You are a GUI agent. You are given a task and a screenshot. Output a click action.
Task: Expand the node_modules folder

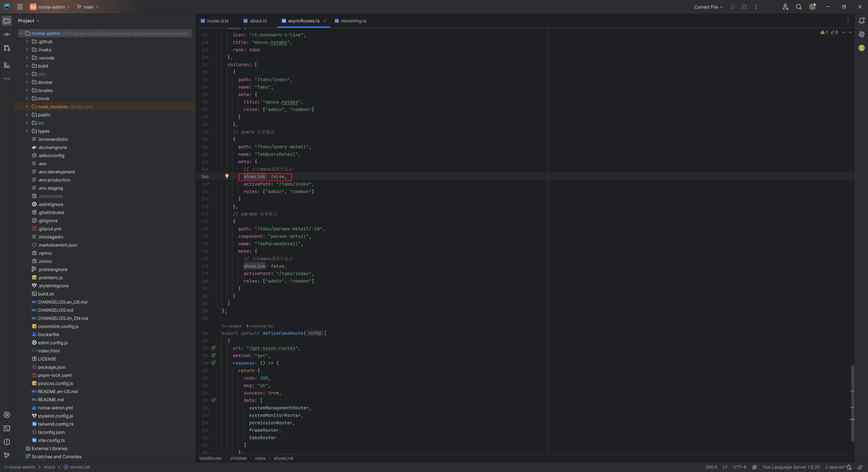point(27,106)
